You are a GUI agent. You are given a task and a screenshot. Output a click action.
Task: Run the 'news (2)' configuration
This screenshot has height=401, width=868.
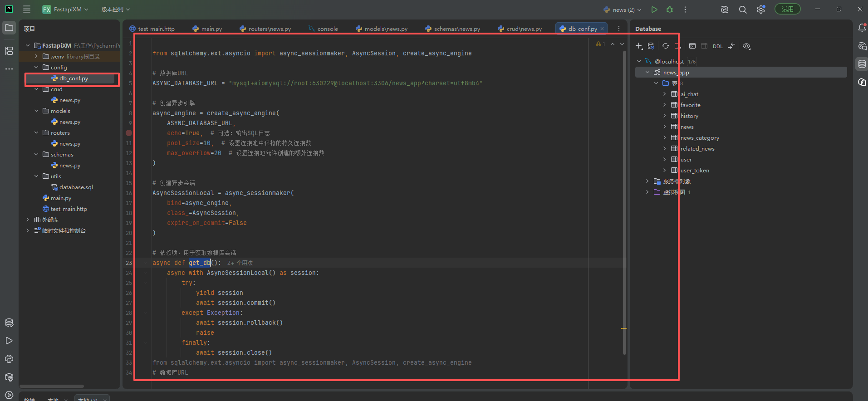[x=654, y=10]
